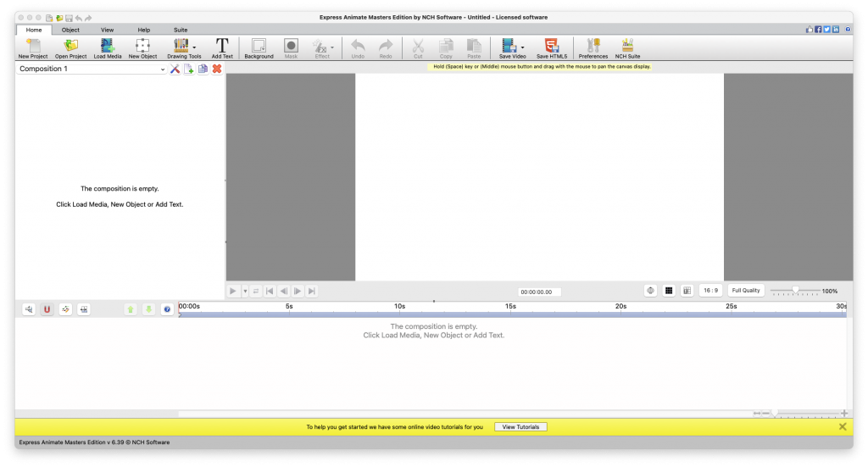868x467 pixels.
Task: Click the title bar new document icon
Action: click(48, 18)
